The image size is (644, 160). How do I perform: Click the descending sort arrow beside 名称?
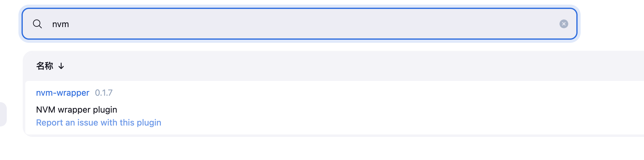pos(61,66)
